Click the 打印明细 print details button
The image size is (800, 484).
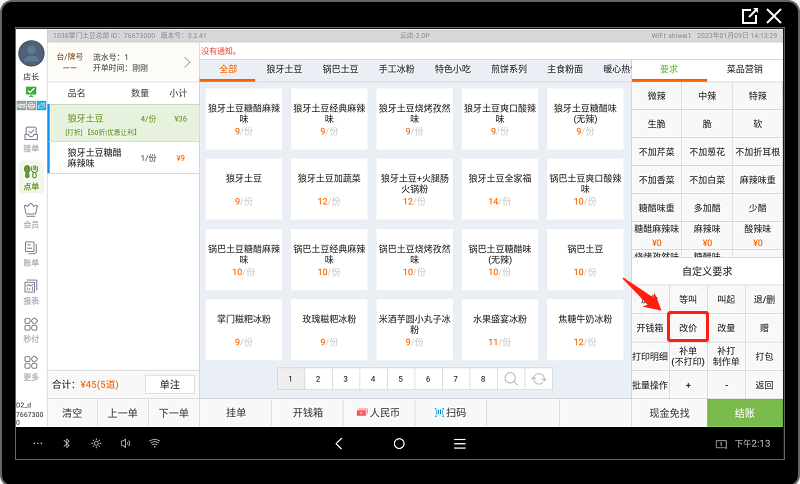click(649, 356)
